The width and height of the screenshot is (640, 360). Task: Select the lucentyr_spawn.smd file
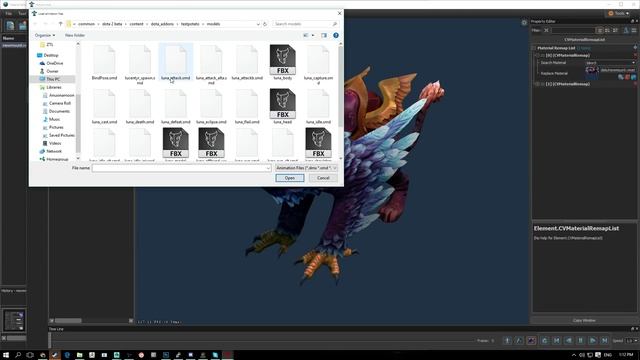point(140,64)
